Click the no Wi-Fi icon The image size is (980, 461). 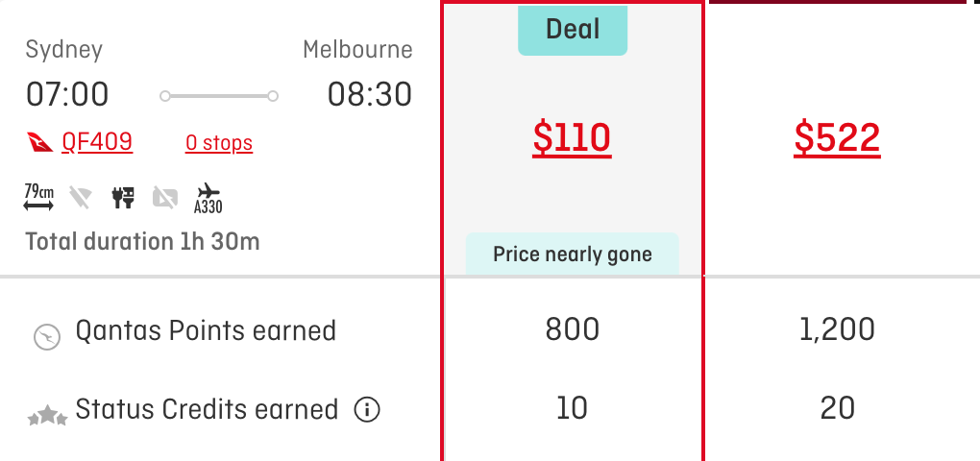pyautogui.click(x=81, y=198)
